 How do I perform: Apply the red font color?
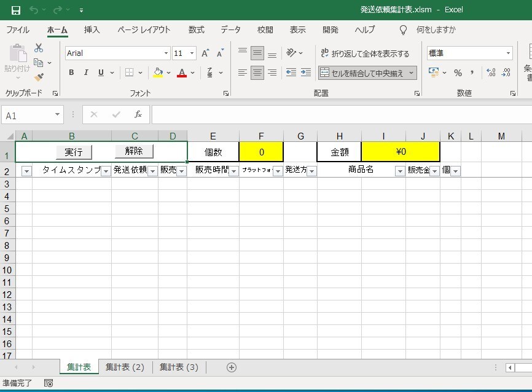182,73
